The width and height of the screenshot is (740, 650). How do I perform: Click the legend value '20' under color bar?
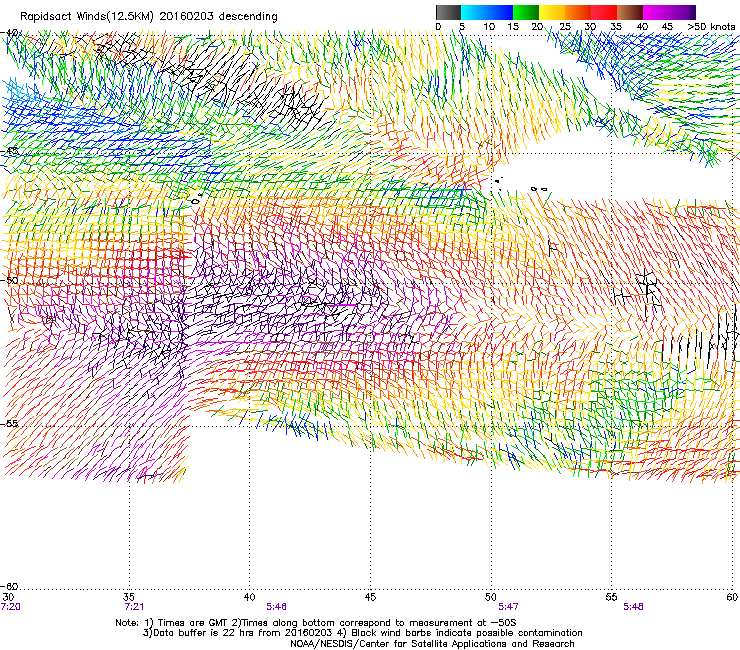[x=537, y=27]
